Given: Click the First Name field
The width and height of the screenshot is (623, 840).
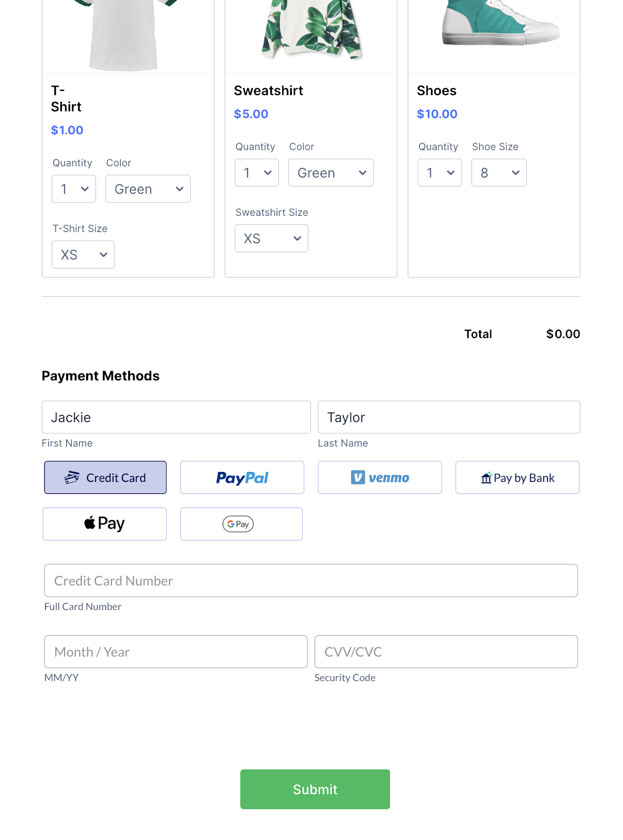Looking at the screenshot, I should click(x=176, y=417).
